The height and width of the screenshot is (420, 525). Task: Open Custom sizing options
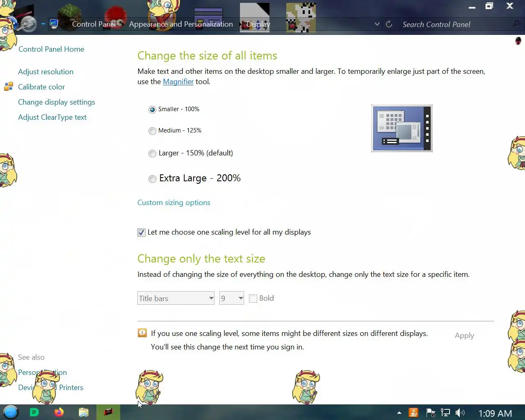(x=174, y=203)
